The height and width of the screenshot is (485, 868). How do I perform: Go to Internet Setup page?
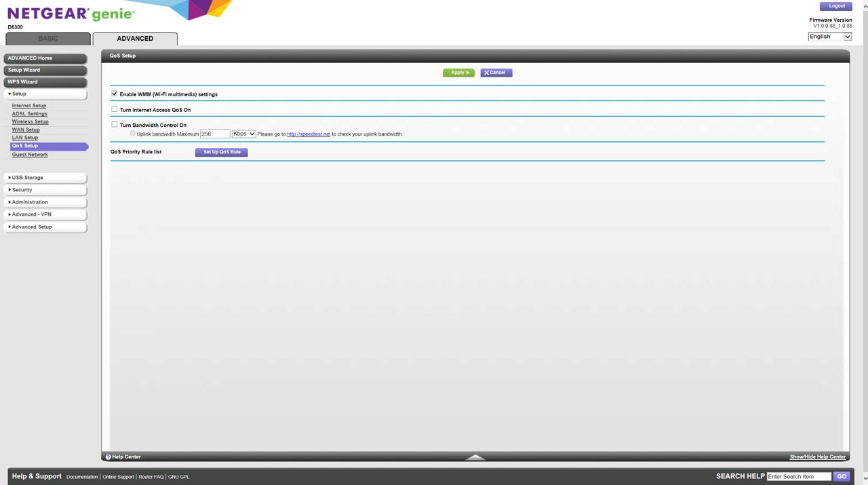29,106
